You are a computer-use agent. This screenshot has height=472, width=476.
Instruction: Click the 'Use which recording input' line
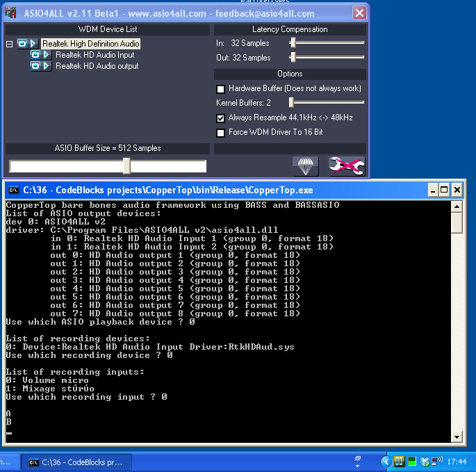pos(87,397)
